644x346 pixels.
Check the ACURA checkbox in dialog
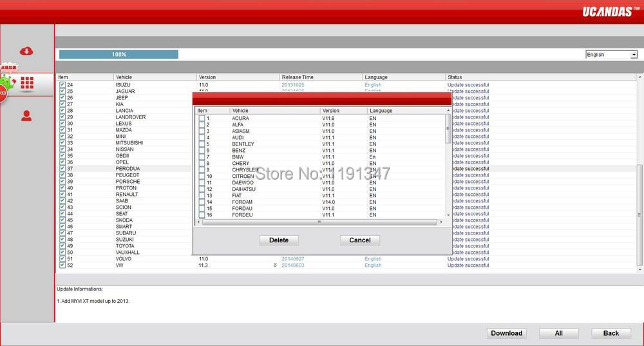coord(202,119)
